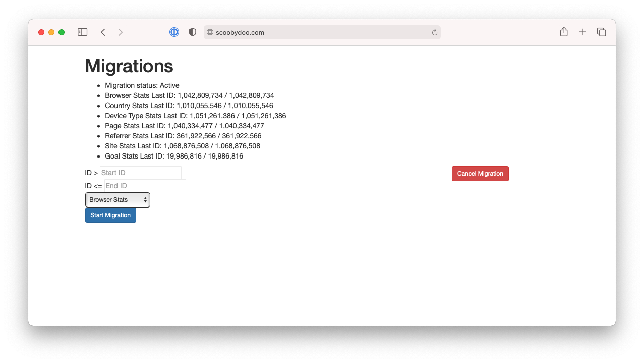Start the migration
Viewport: 644px width, 363px height.
tap(110, 215)
